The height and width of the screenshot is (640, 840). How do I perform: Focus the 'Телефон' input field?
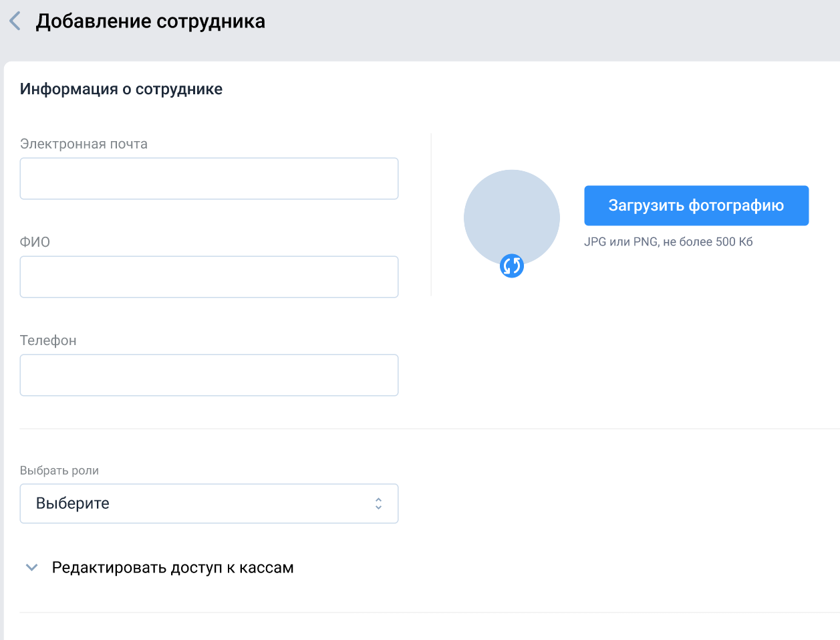[x=209, y=375]
